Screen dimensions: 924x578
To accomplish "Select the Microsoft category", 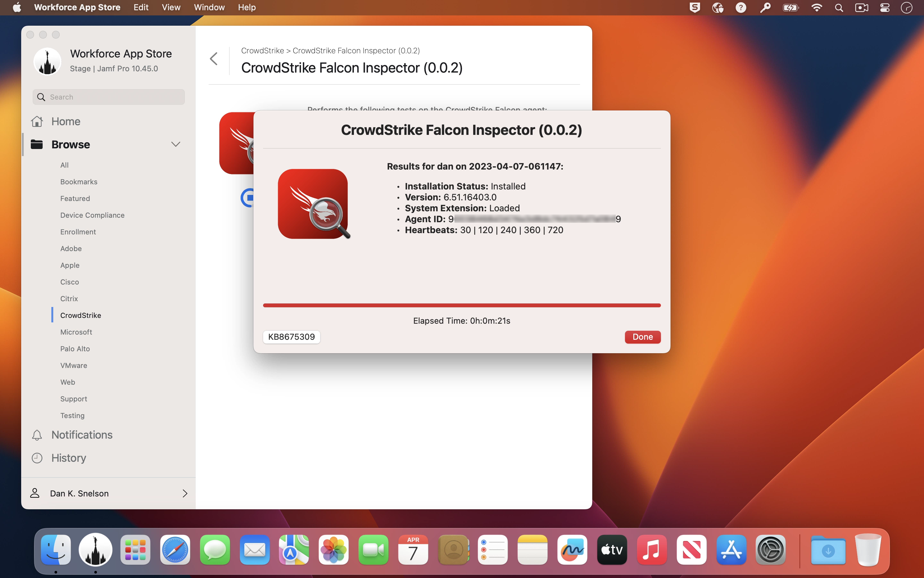I will point(76,332).
